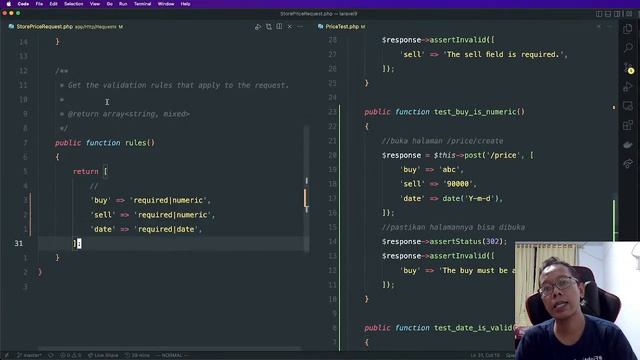Image resolution: width=640 pixels, height=360 pixels.
Task: Open errors and warnings count in status bar
Action: [71, 356]
